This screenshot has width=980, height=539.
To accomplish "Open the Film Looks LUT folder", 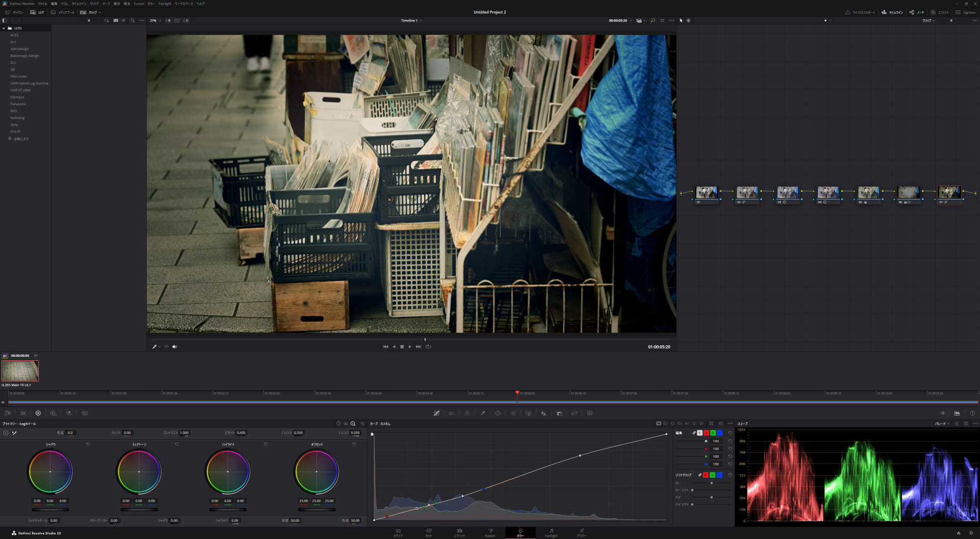I will [x=18, y=77].
